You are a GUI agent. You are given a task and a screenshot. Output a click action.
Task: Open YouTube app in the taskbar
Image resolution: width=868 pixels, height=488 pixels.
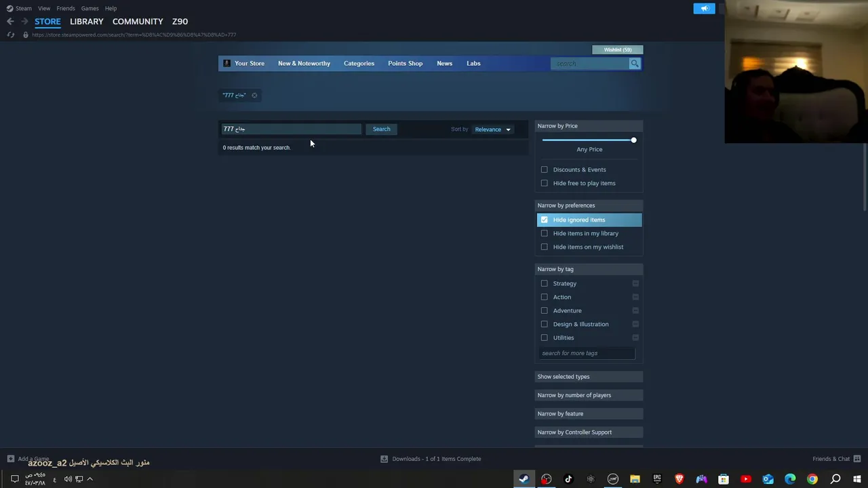[746, 479]
